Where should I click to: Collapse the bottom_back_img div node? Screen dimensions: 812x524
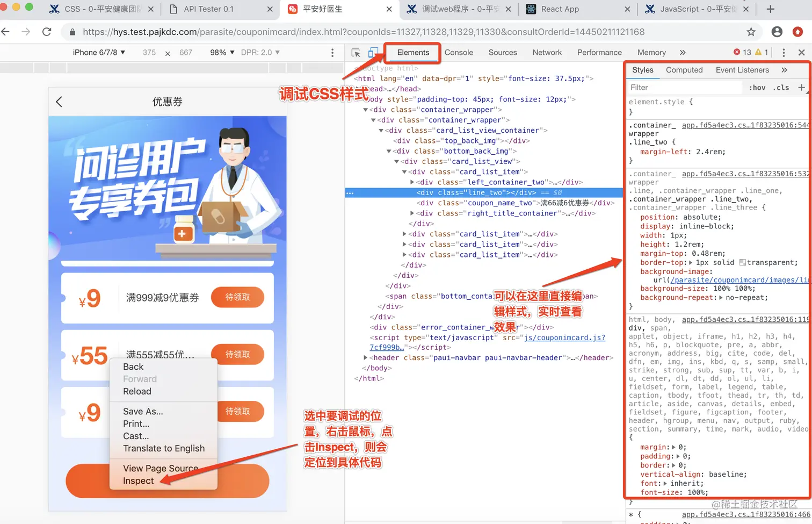click(389, 152)
